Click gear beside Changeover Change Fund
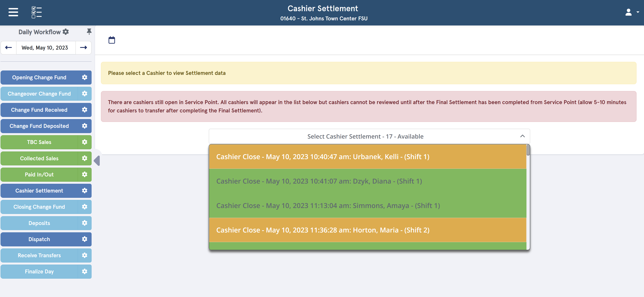 [x=84, y=94]
